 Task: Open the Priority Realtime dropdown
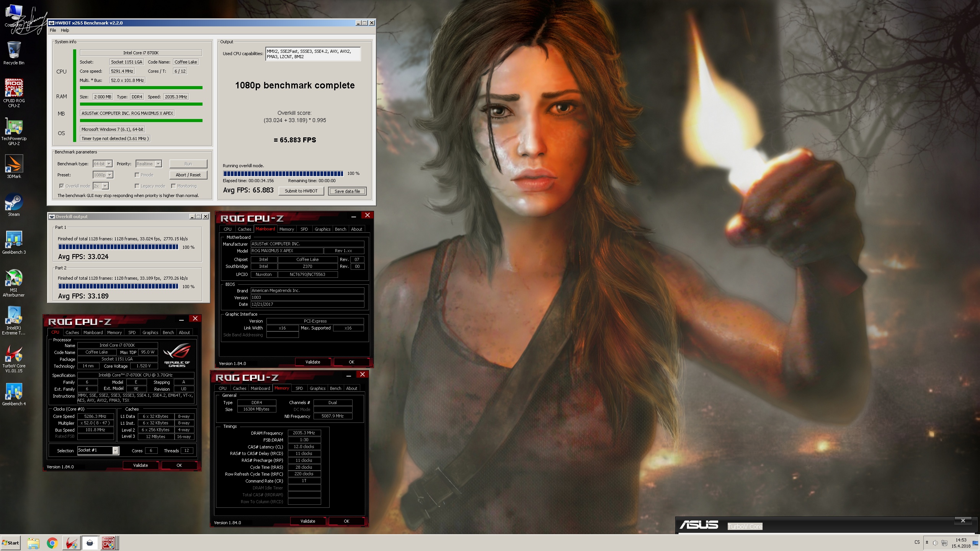(x=149, y=164)
